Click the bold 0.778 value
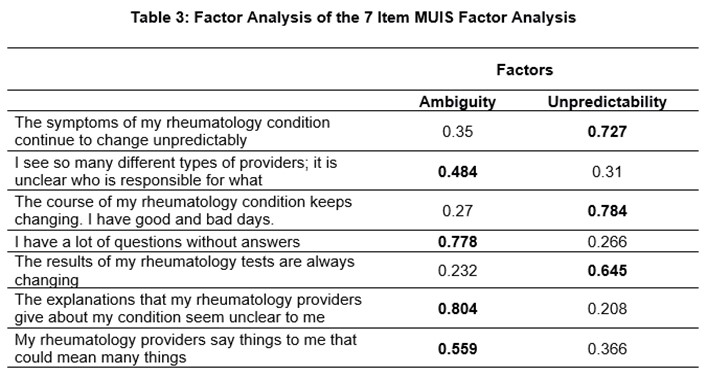Image resolution: width=707 pixels, height=379 pixels. click(457, 242)
